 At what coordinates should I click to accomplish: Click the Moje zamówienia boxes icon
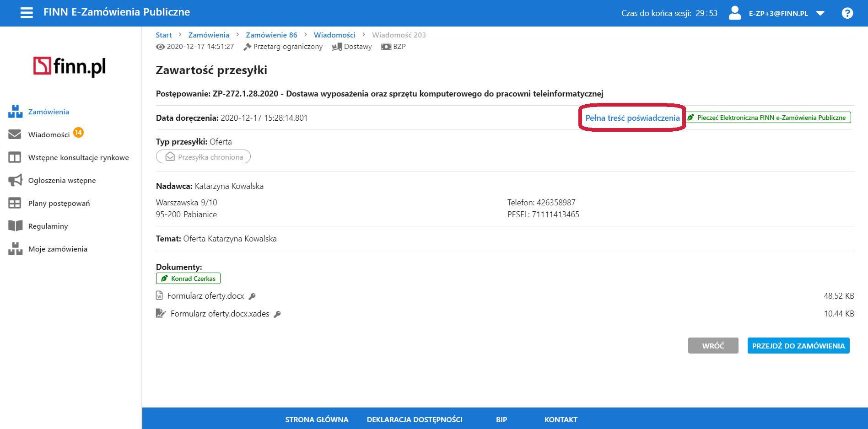point(15,249)
